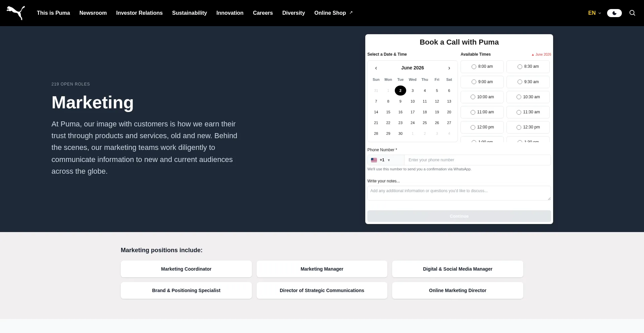Image resolution: width=644 pixels, height=333 pixels.
Task: Open the +1 country code dropdown
Action: 386,160
